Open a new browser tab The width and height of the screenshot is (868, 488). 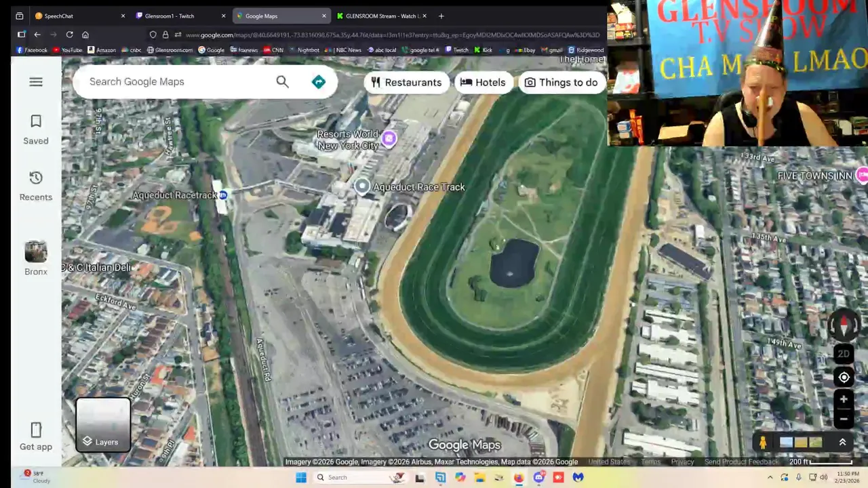[441, 16]
